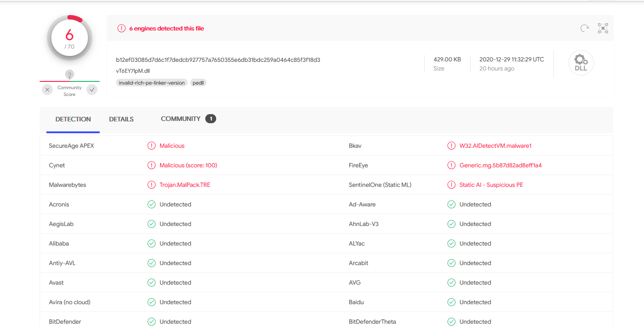Click the community score question mark icon
The image size is (644, 326).
coord(69,75)
